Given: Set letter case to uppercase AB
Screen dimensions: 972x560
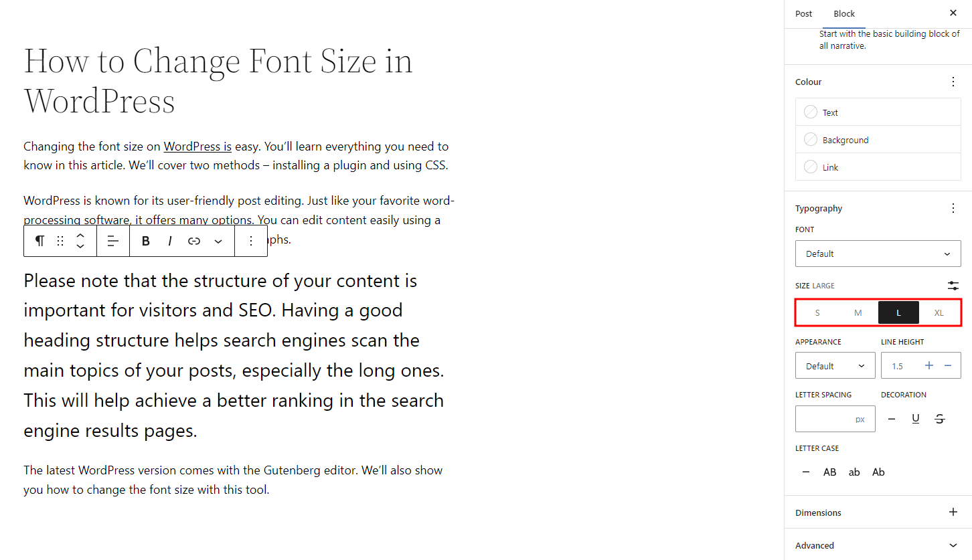Looking at the screenshot, I should (830, 472).
